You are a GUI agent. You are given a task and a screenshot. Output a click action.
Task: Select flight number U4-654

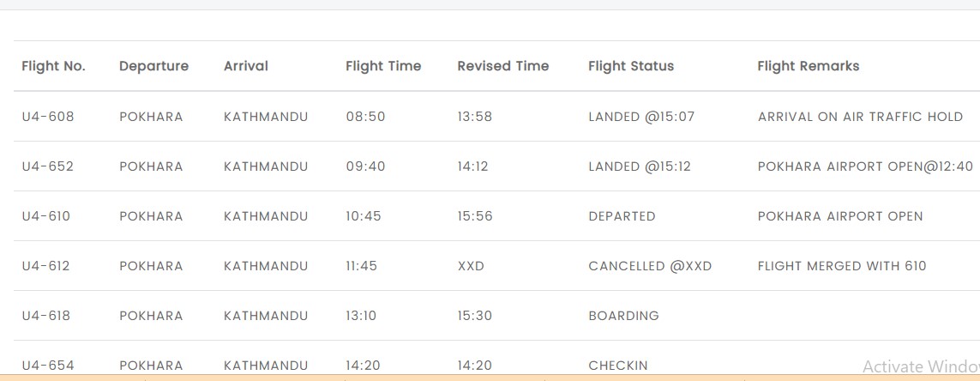tap(47, 366)
